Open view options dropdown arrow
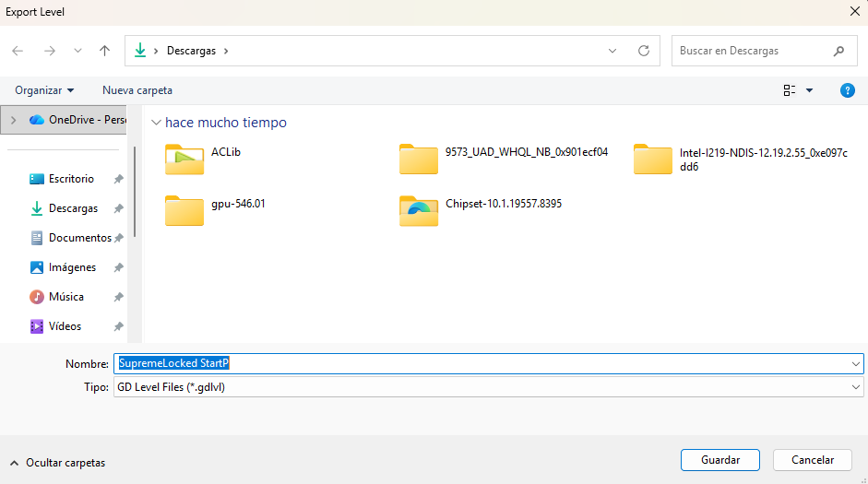Screen dimensions: 868x484 tap(809, 90)
